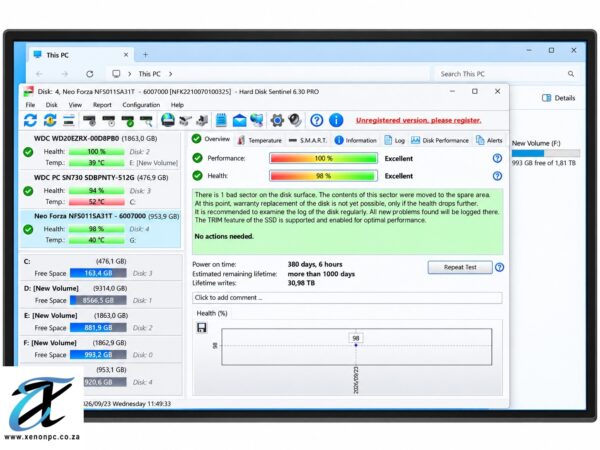Click the help icon beside the Performance bar
The width and height of the screenshot is (600, 450).
(x=497, y=158)
